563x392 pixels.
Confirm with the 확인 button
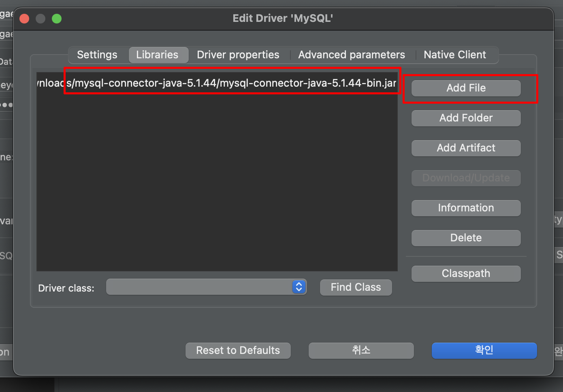[x=484, y=350]
